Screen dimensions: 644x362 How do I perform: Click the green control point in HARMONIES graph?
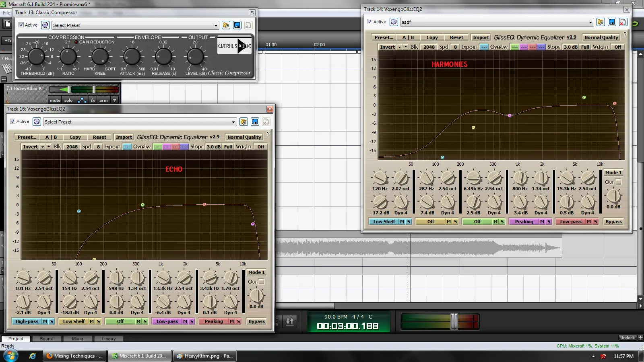pyautogui.click(x=584, y=97)
